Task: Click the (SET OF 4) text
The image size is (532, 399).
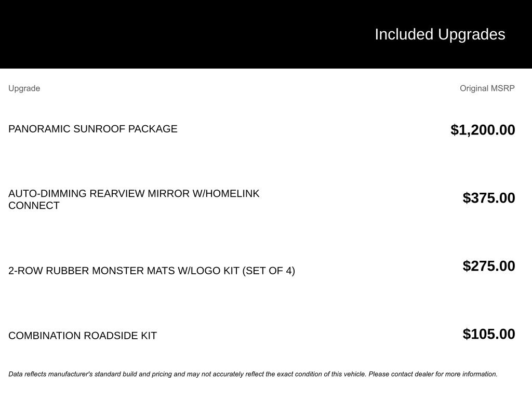Action: 269,271
